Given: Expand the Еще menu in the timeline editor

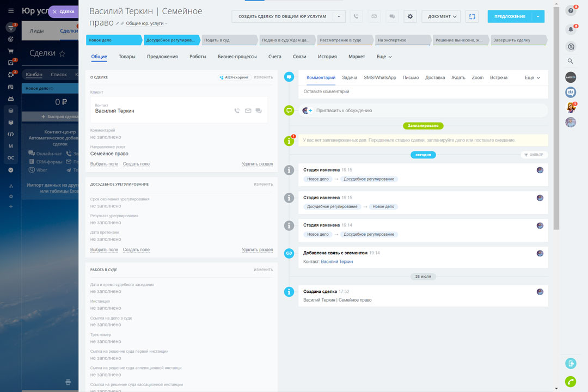Looking at the screenshot, I should [532, 78].
